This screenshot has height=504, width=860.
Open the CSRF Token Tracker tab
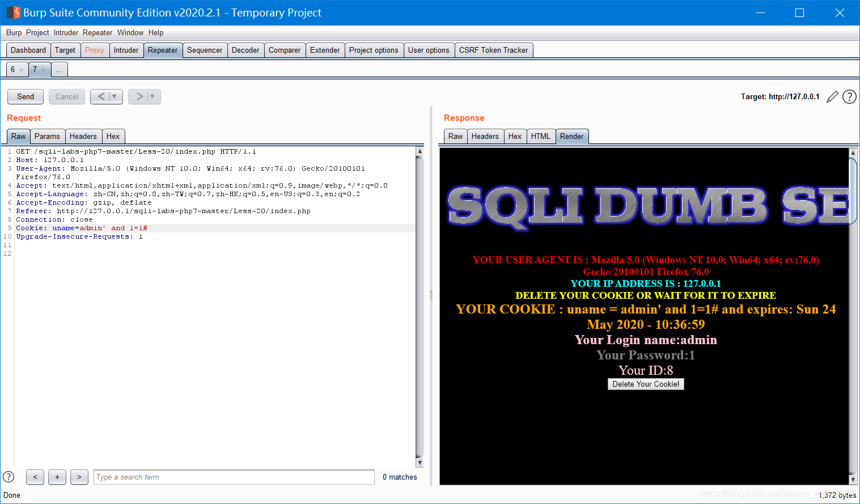point(493,50)
